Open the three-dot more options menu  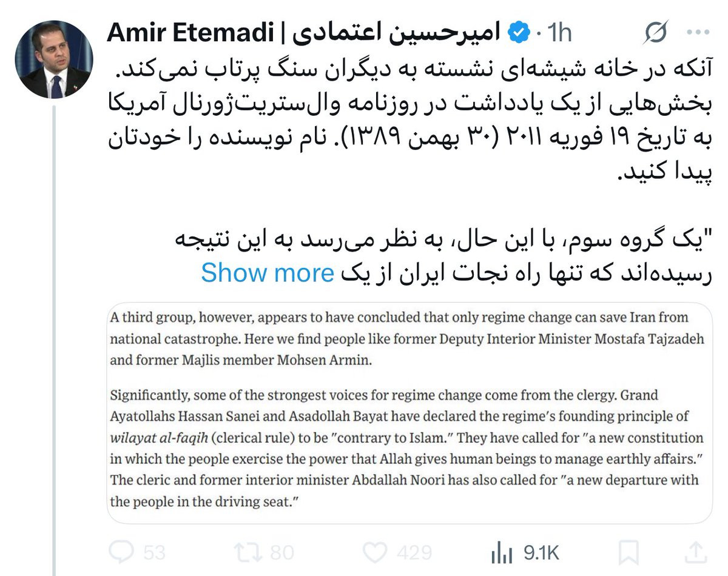click(x=694, y=33)
